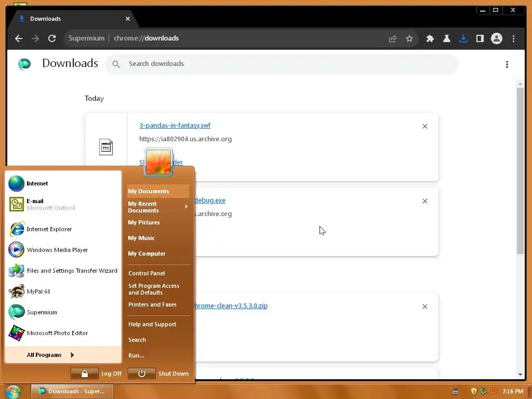The height and width of the screenshot is (399, 532).
Task: Open Internet from the Start menu
Action: pyautogui.click(x=63, y=183)
